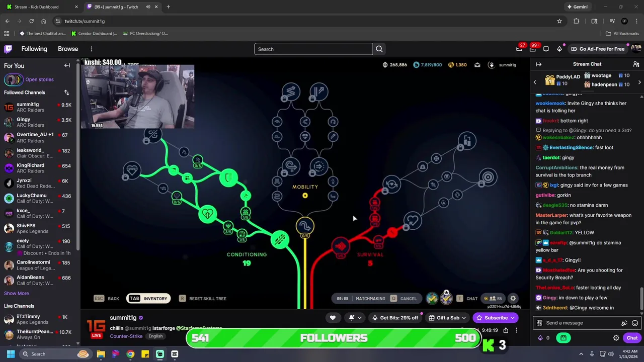The width and height of the screenshot is (644, 362).
Task: Open a new browser tab
Action: (168, 7)
